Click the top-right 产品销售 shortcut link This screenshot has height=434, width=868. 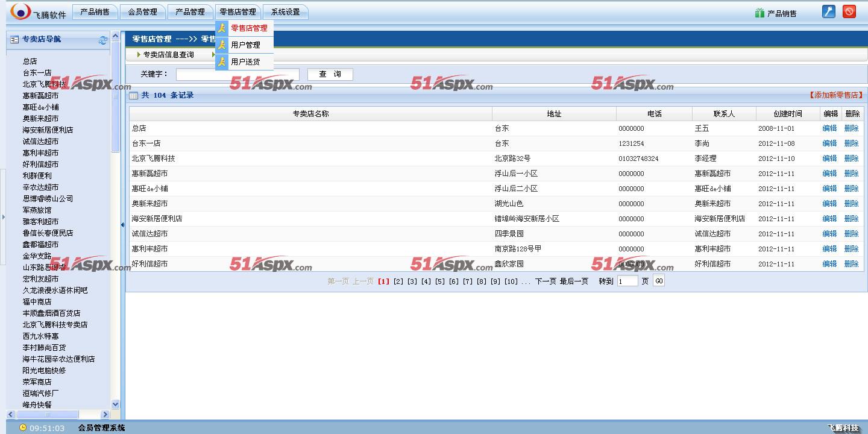781,13
